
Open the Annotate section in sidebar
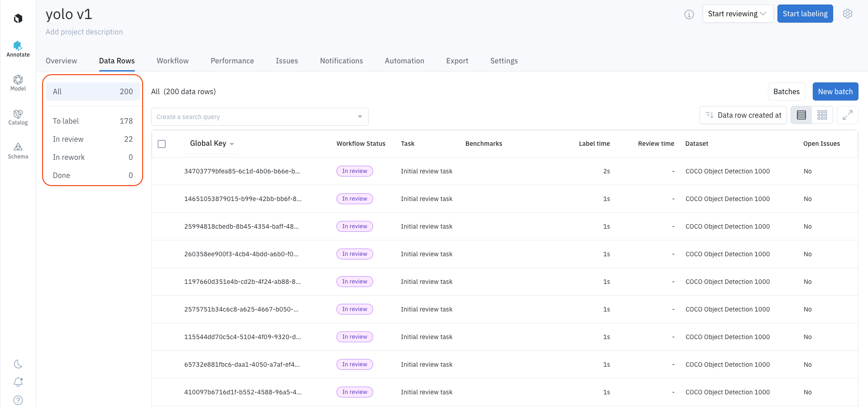[18, 49]
